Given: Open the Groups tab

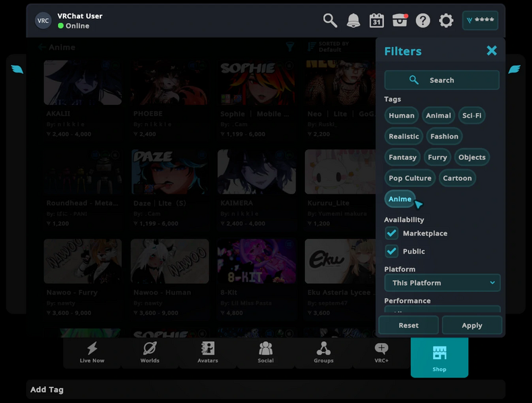Looking at the screenshot, I should click(323, 353).
